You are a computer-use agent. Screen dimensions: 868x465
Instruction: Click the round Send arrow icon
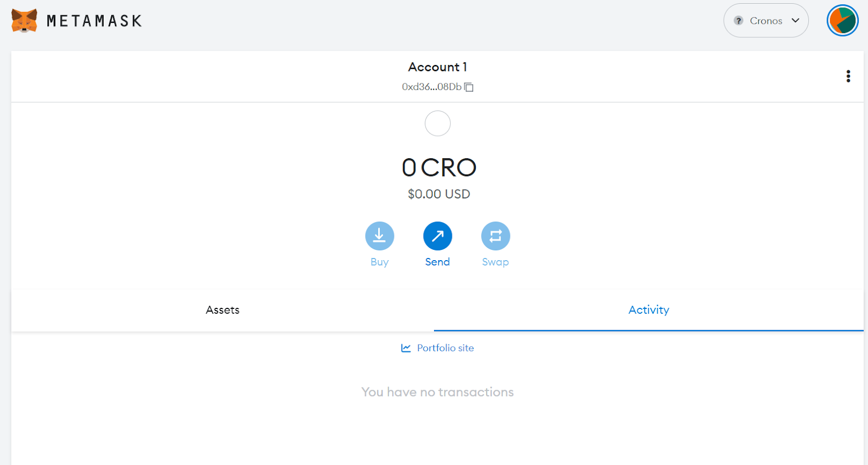click(x=438, y=236)
